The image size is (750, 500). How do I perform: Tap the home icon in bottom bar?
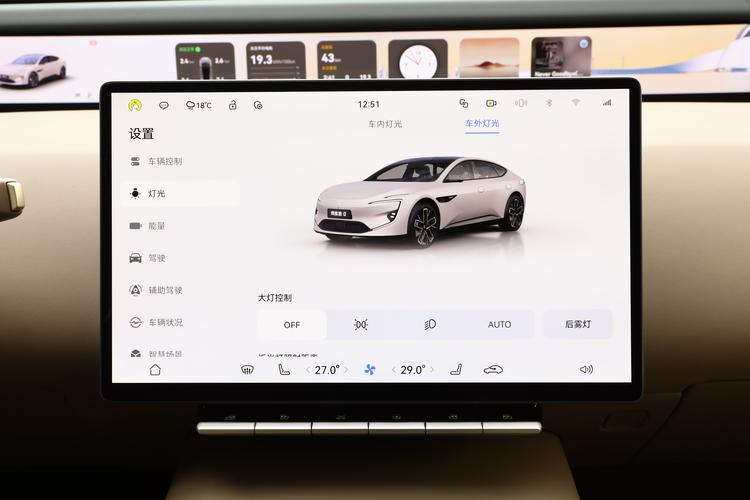155,369
